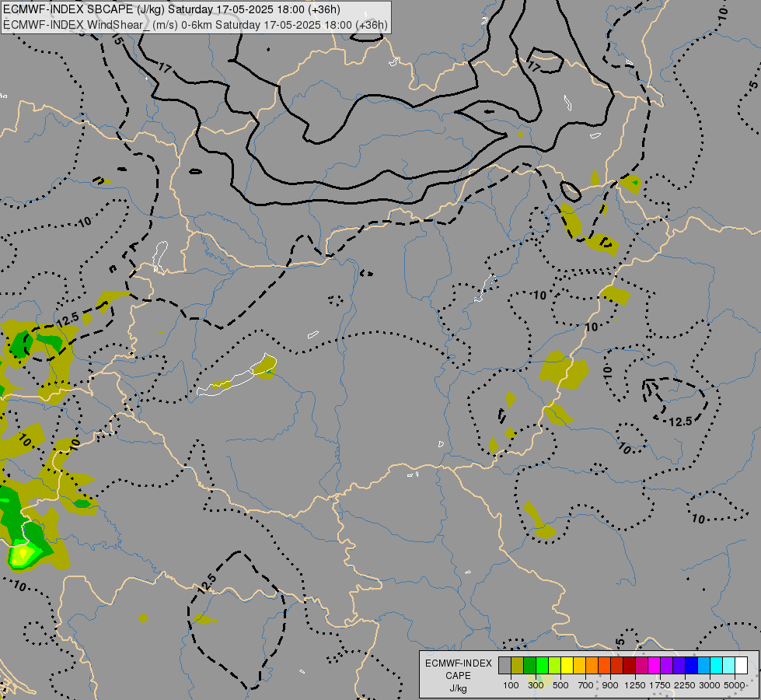Choose the maroon dark red legend swatch

pyautogui.click(x=630, y=665)
